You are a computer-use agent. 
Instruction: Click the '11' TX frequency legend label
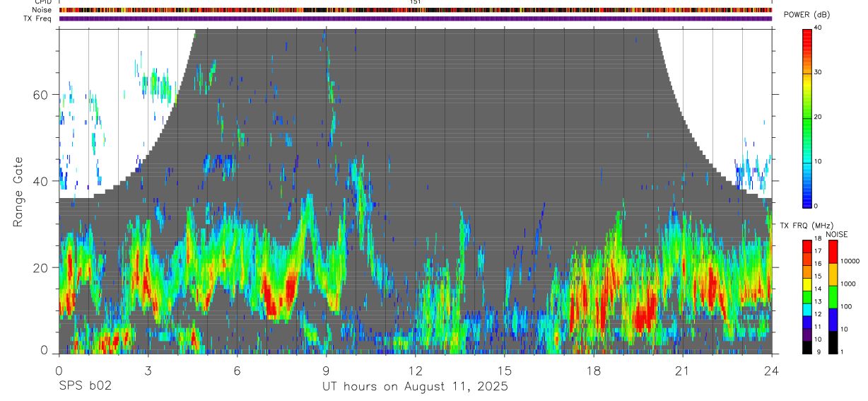tap(818, 327)
